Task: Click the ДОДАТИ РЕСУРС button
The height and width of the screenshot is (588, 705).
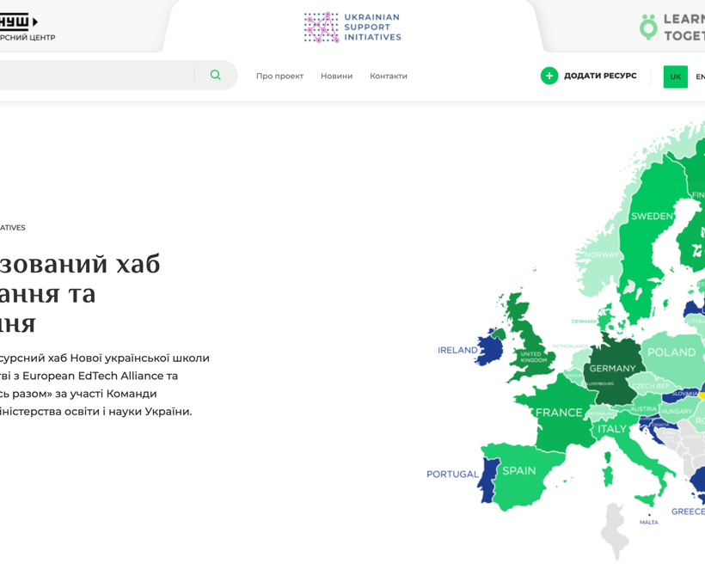Action: coord(589,76)
